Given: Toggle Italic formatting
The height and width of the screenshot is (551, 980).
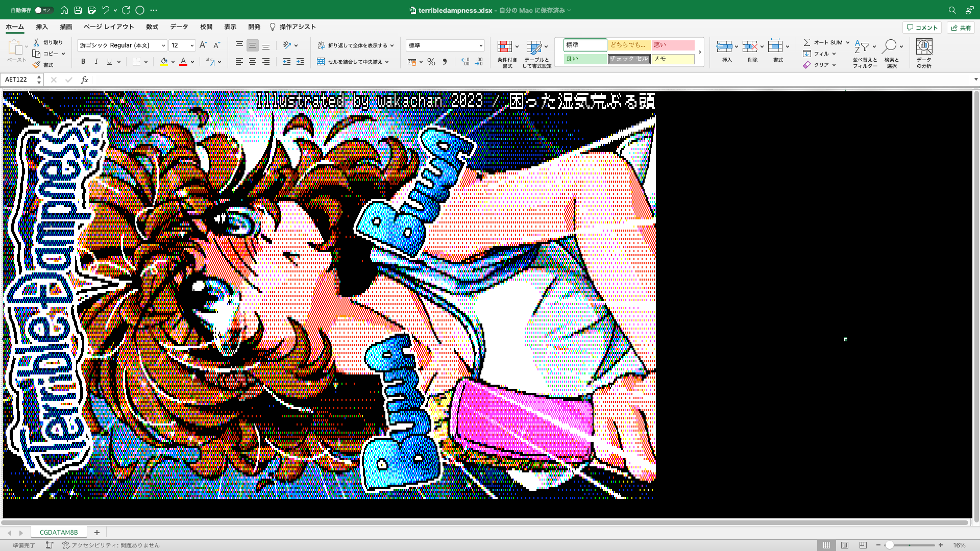Looking at the screenshot, I should 96,62.
